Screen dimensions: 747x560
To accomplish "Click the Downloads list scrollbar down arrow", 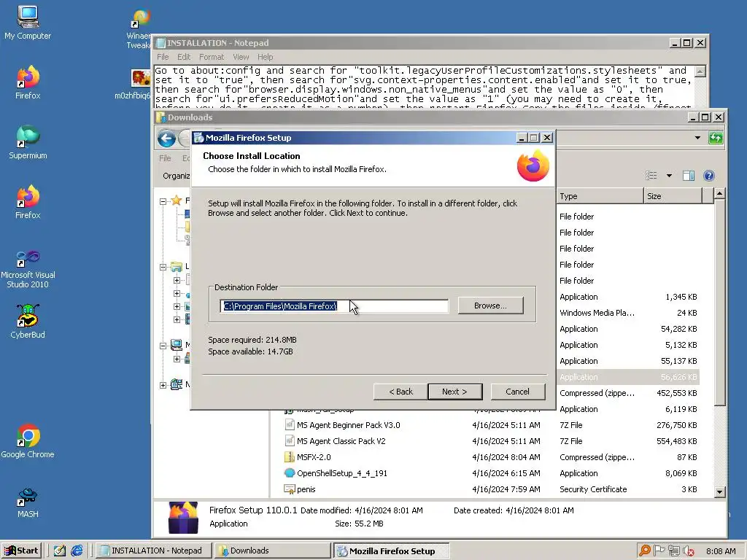I will pos(720,491).
